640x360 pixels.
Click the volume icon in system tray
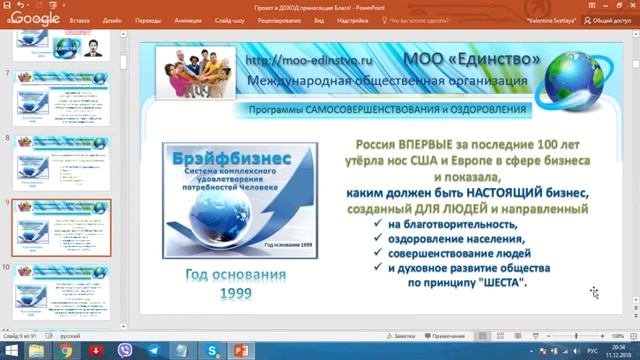click(x=575, y=351)
